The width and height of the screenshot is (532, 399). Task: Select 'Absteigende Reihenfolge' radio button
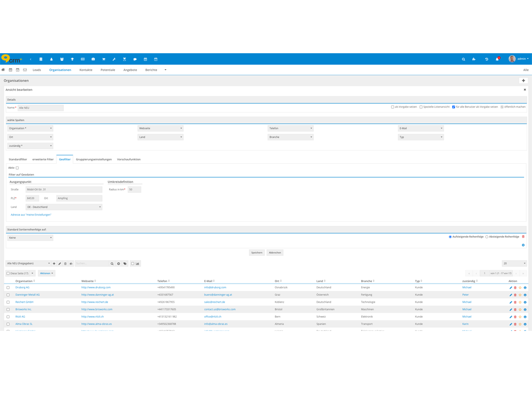point(487,237)
